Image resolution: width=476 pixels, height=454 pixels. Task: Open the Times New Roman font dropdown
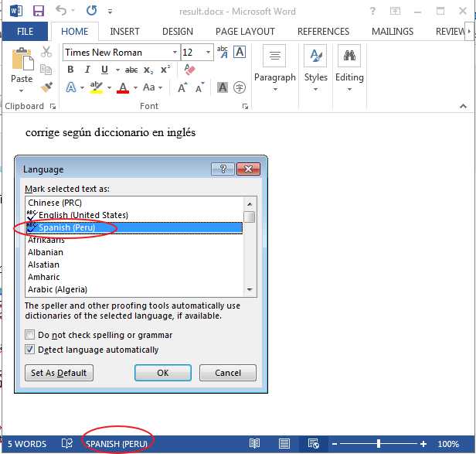tap(175, 53)
